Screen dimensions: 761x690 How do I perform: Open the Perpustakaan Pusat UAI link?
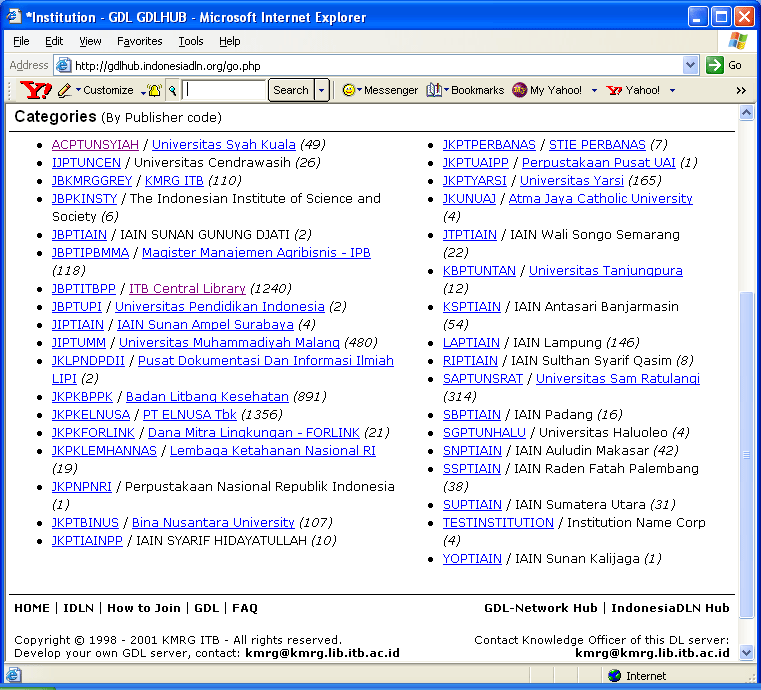pos(598,163)
